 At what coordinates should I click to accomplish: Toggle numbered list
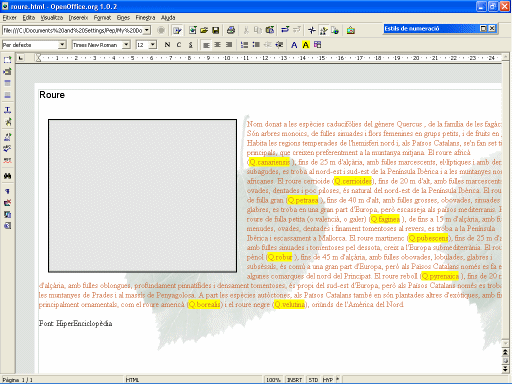point(244,45)
